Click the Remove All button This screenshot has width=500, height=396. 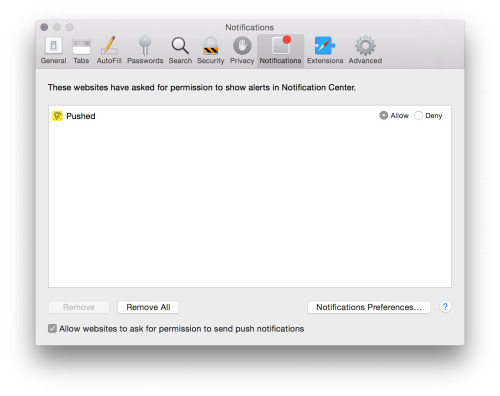(x=148, y=307)
